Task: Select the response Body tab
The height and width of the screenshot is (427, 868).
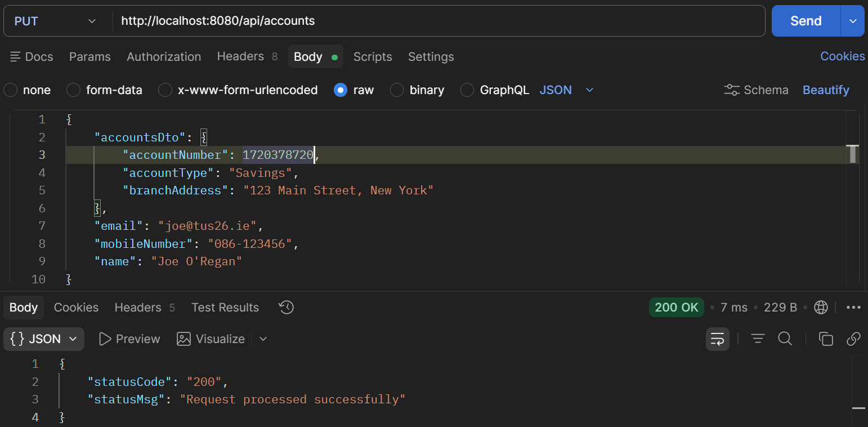Action: click(24, 308)
